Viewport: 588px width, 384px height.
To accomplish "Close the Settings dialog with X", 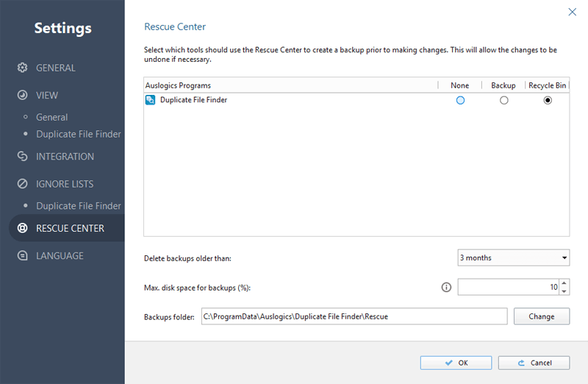I will pos(573,12).
